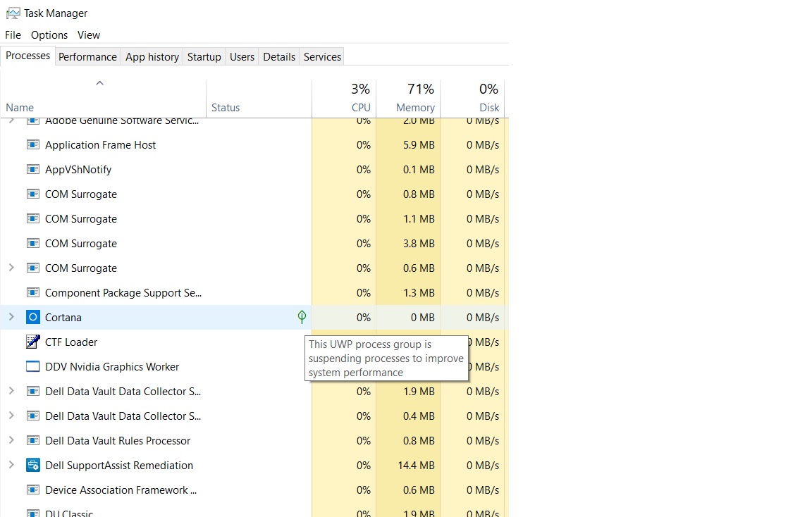
Task: Click the DDV Nvidia Graphics Worker icon
Action: click(x=33, y=366)
